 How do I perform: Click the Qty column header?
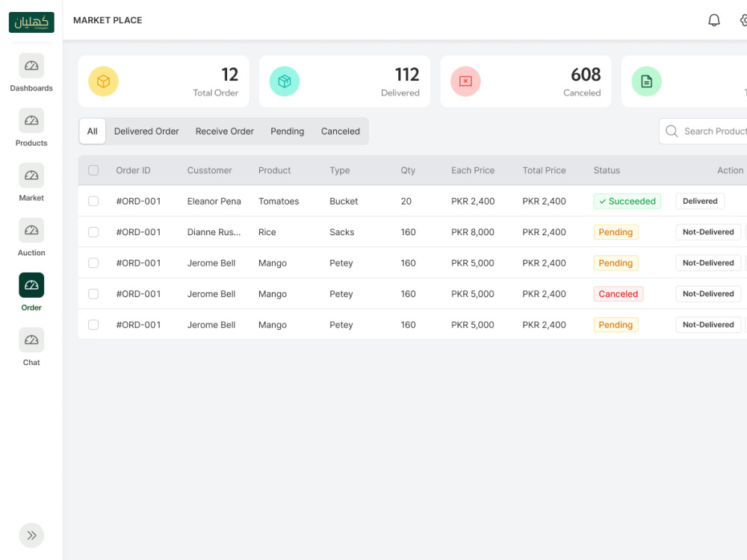point(408,170)
